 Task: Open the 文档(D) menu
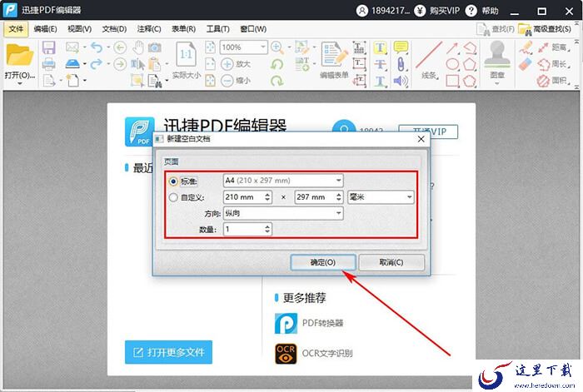click(114, 29)
